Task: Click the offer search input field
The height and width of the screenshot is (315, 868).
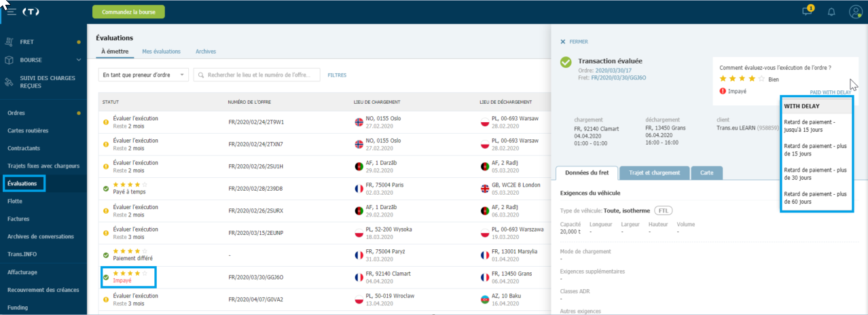Action: tap(257, 75)
